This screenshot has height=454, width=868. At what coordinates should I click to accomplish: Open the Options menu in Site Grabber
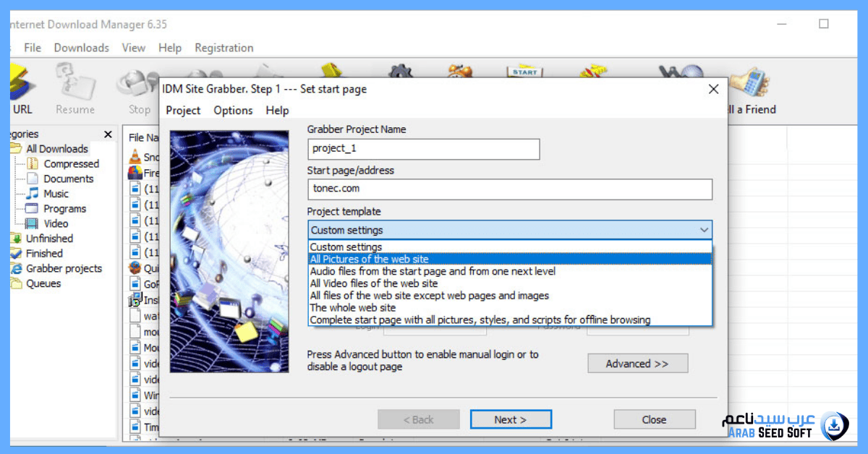[x=233, y=110]
